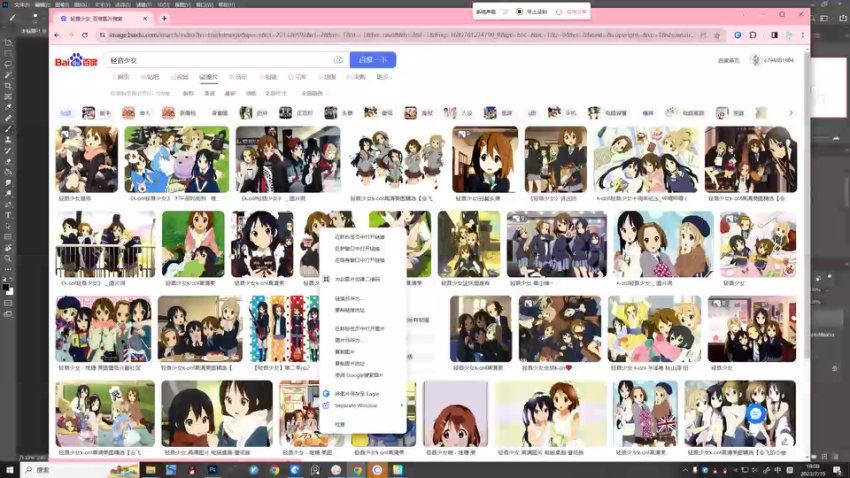The width and height of the screenshot is (850, 478).
Task: Choose 图片另存为 in context menu
Action: coord(363,340)
